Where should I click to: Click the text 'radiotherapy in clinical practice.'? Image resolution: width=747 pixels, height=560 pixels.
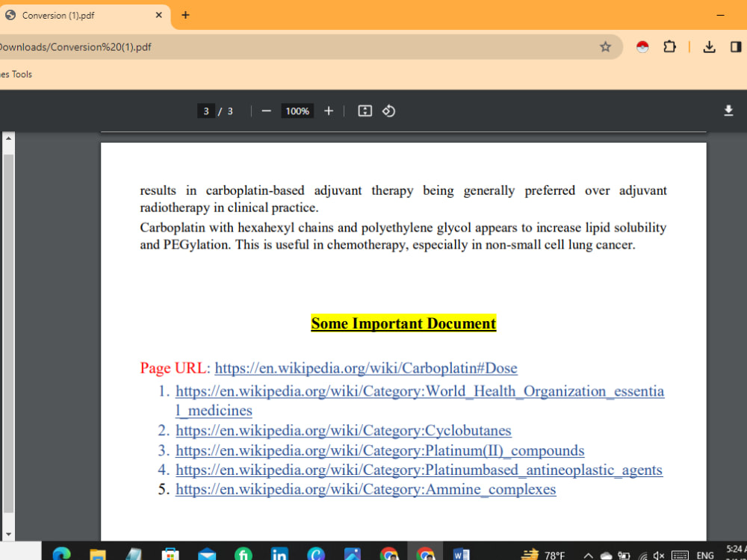229,208
